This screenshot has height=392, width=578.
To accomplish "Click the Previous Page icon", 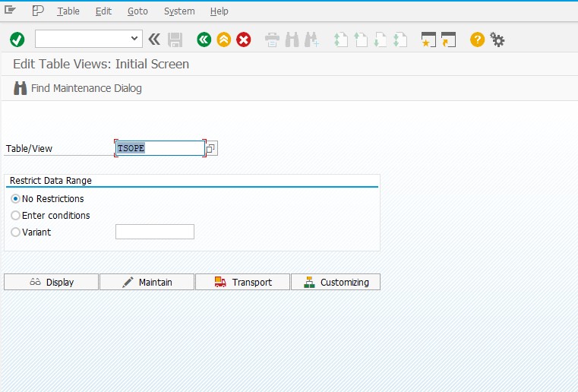I will point(361,40).
